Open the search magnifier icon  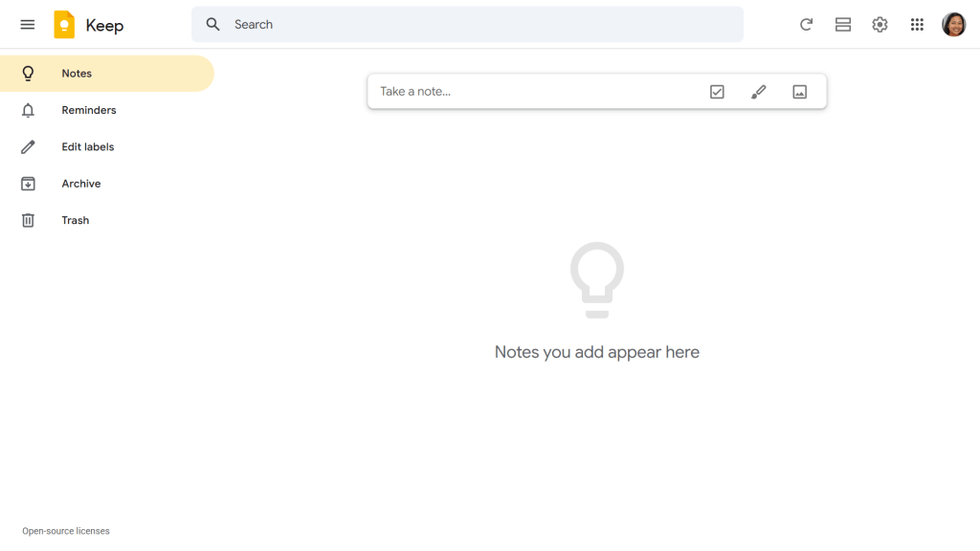pos(212,24)
